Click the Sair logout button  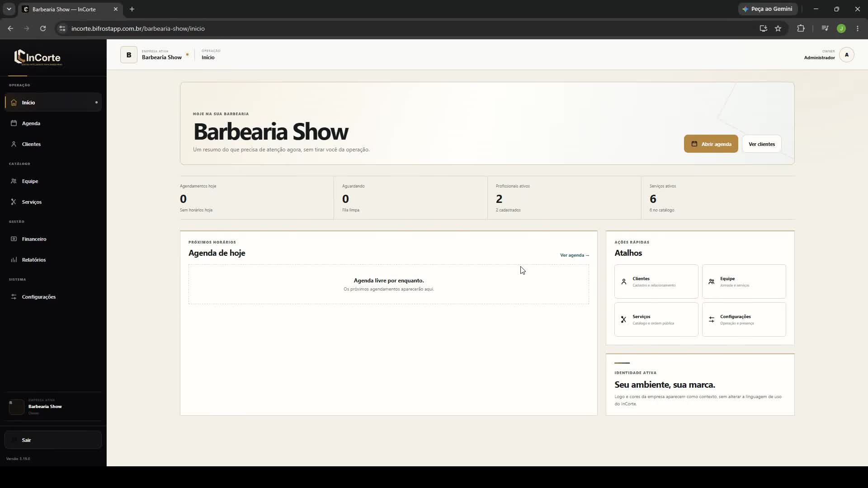point(53,440)
